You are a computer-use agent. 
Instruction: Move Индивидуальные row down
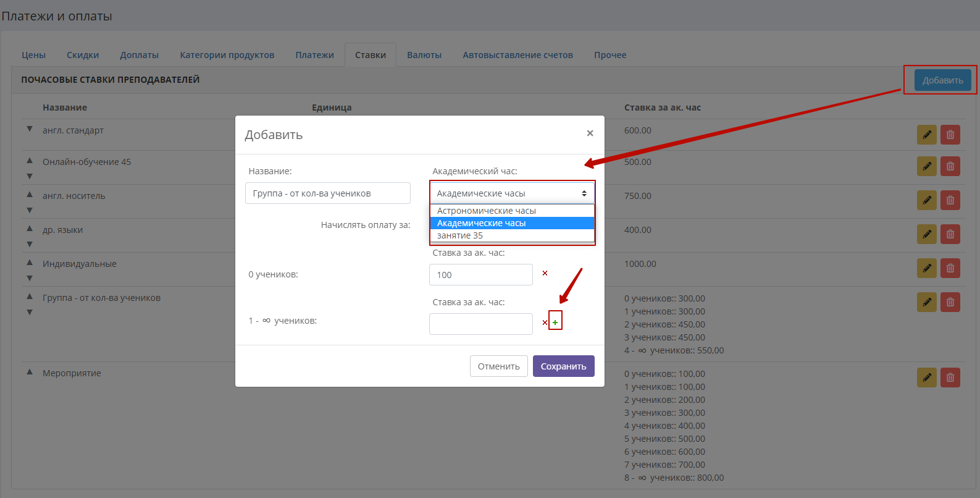click(x=30, y=278)
